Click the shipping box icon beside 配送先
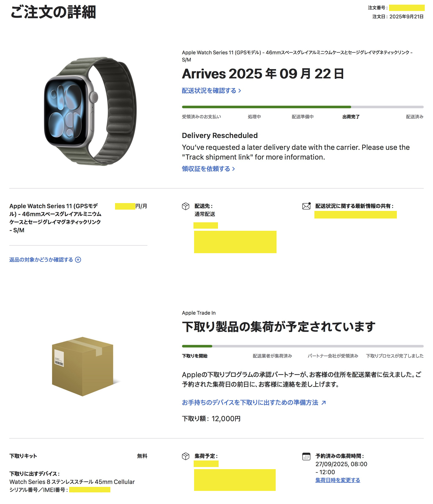Screen dimensions: 433x504 coord(185,206)
